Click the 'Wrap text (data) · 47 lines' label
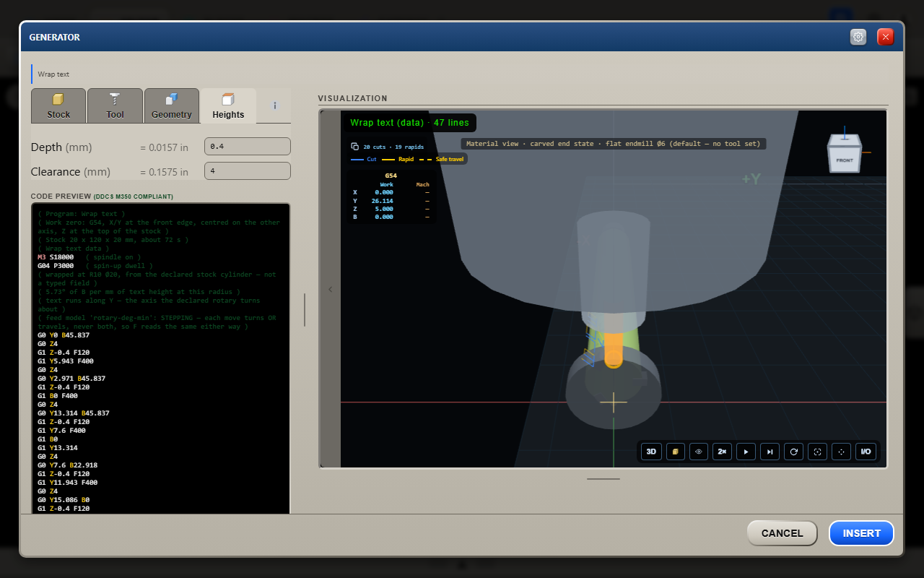This screenshot has height=578, width=924. [410, 123]
